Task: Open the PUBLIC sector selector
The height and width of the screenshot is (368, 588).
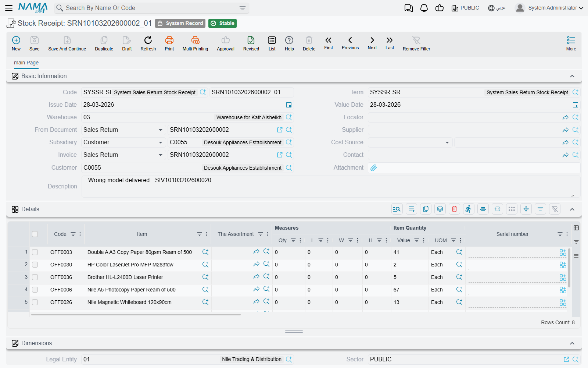Action: pyautogui.click(x=465, y=8)
